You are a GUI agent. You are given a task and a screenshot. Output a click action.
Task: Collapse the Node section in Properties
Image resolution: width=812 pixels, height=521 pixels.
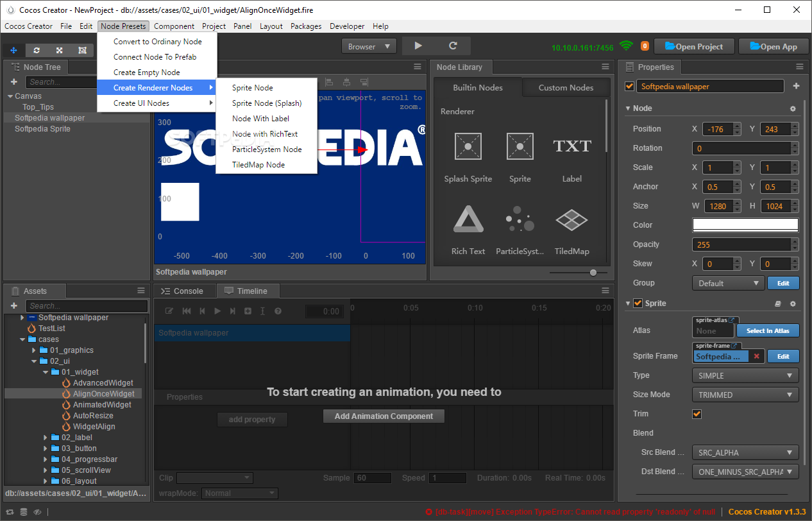(628, 108)
